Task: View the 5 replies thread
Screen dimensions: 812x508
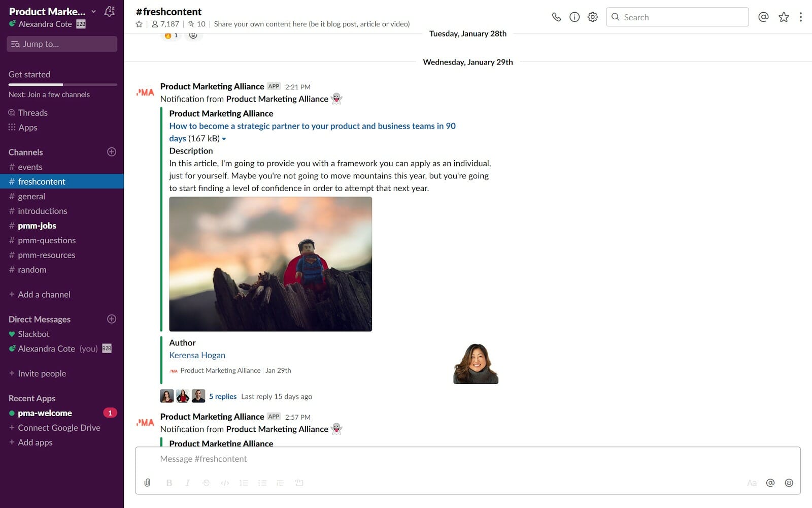Action: 222,396
